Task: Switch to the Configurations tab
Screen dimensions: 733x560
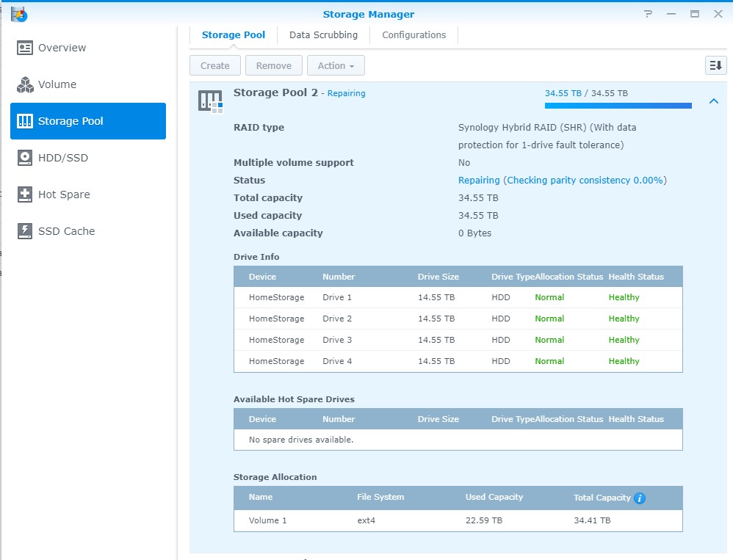Action: coord(414,35)
